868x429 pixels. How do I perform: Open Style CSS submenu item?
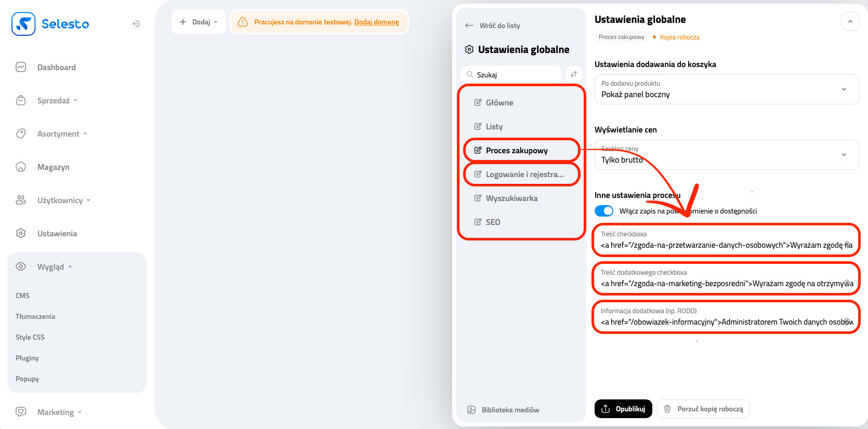pos(30,337)
